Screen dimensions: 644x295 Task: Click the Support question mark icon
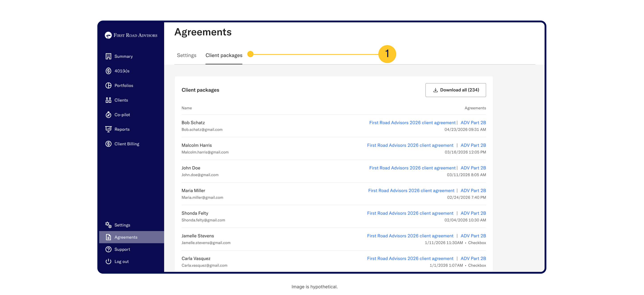[108, 249]
